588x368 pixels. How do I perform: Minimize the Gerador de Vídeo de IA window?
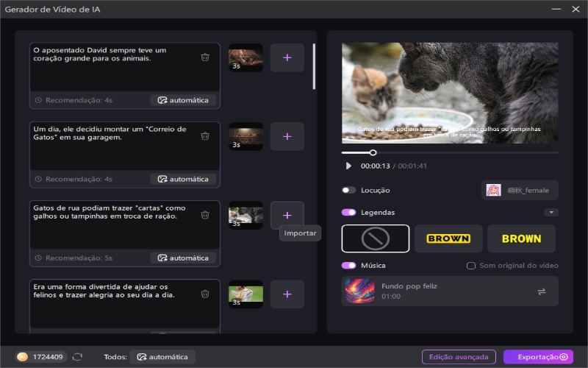(556, 9)
